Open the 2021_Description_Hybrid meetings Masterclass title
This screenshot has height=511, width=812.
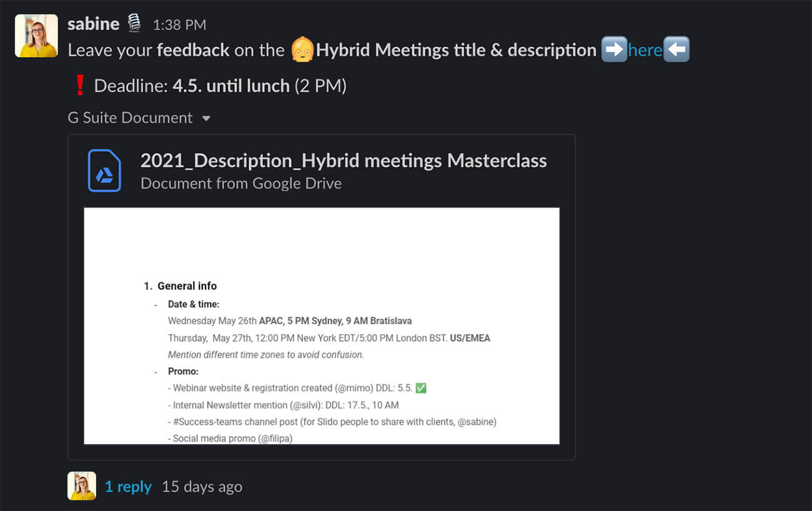344,161
